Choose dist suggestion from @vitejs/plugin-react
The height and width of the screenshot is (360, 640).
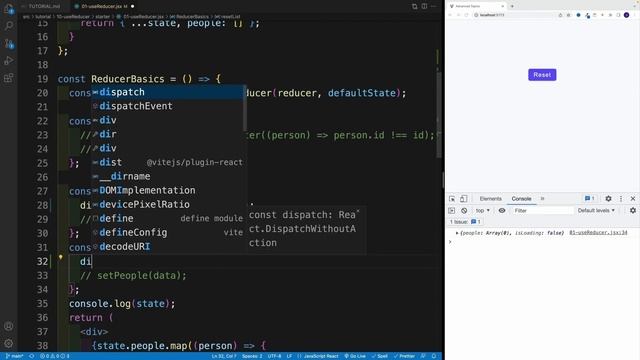(x=167, y=162)
